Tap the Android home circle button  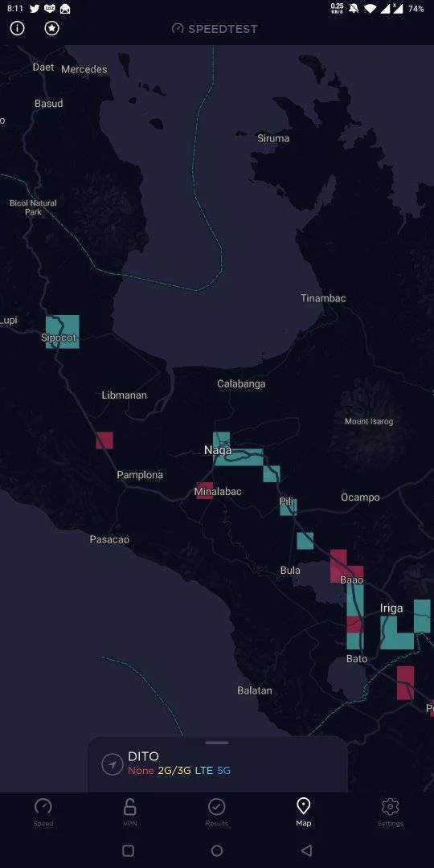[x=217, y=850]
